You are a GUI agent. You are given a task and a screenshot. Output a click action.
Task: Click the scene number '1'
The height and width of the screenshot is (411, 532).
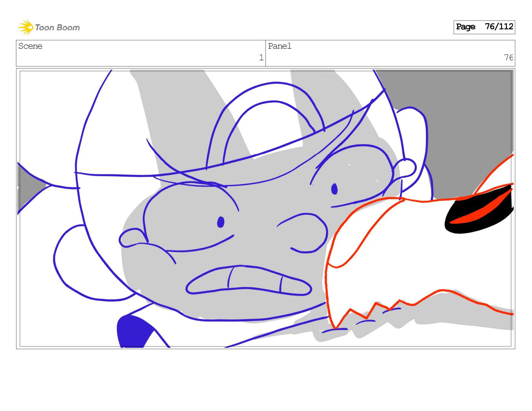point(261,58)
